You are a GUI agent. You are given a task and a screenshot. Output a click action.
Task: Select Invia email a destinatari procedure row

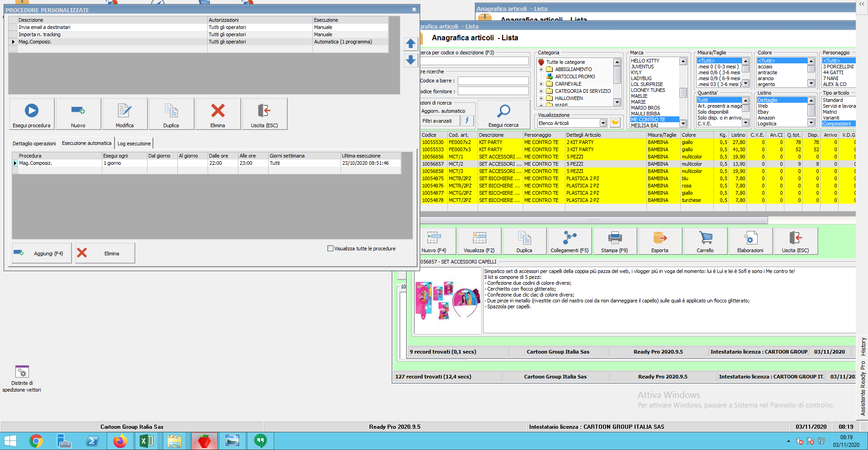pyautogui.click(x=198, y=27)
